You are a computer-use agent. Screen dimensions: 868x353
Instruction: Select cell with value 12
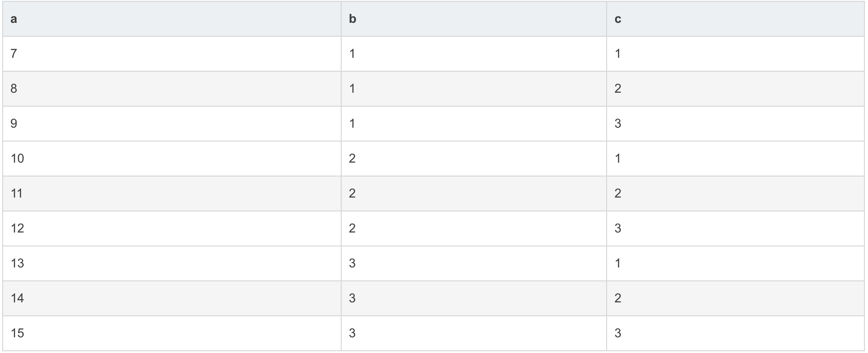point(172,228)
